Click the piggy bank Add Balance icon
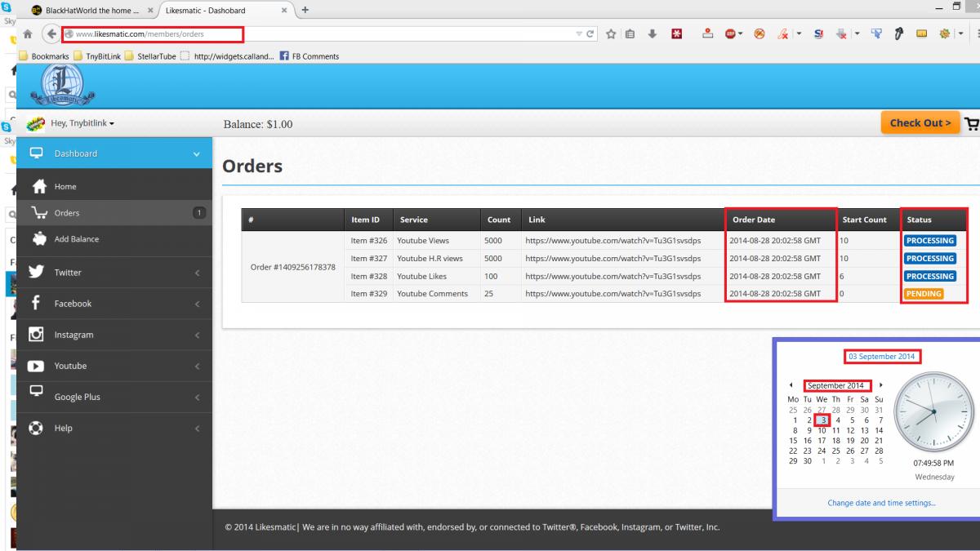This screenshot has width=980, height=551. coord(38,238)
